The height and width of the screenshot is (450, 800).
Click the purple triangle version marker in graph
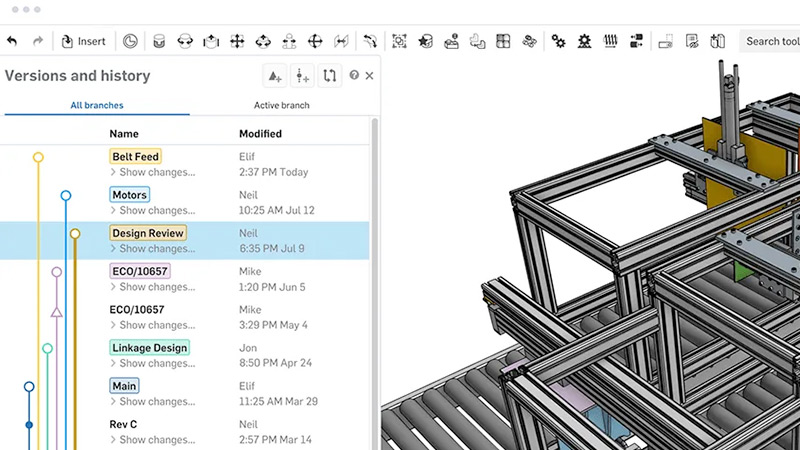click(56, 312)
